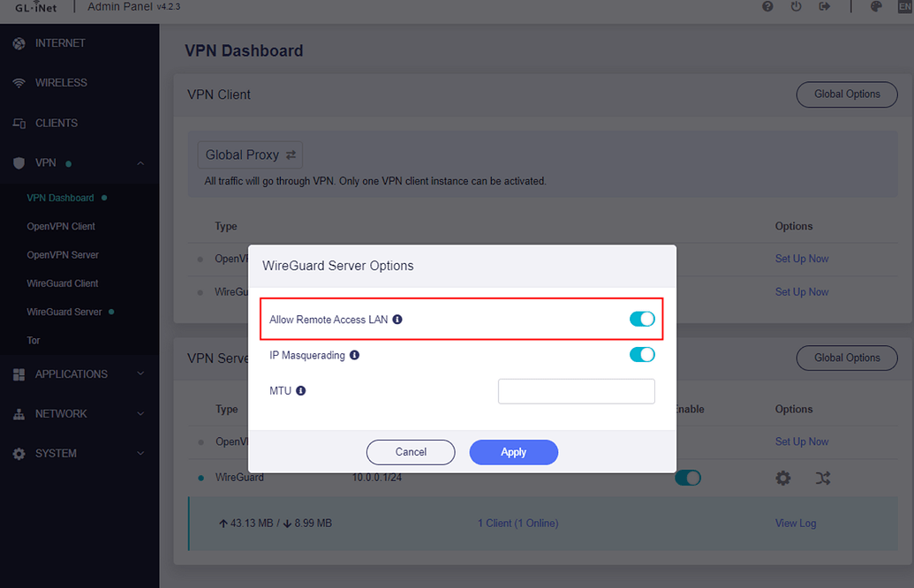
Task: Open the help icon in the header
Action: pyautogui.click(x=767, y=7)
